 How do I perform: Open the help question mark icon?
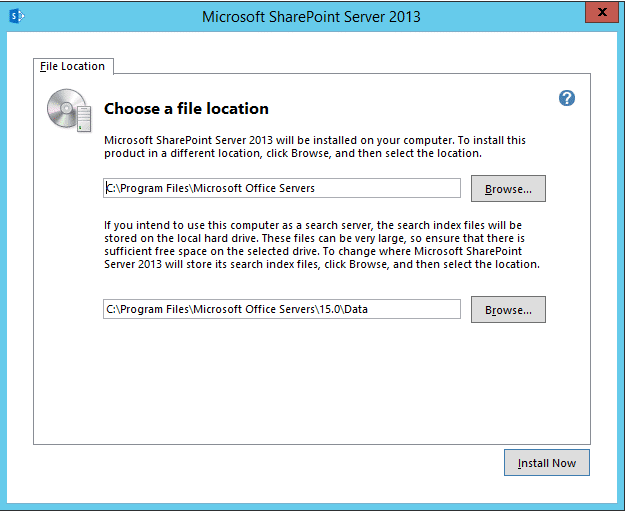[x=567, y=97]
